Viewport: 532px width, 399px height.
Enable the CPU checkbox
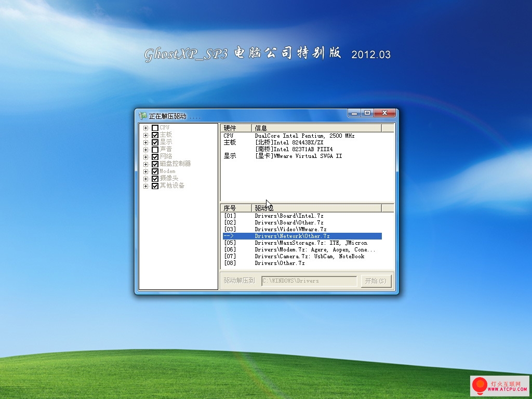pyautogui.click(x=155, y=128)
